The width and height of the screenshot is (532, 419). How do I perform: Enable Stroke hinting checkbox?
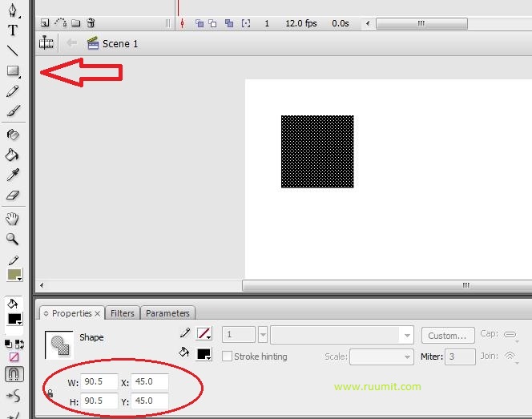pyautogui.click(x=227, y=357)
